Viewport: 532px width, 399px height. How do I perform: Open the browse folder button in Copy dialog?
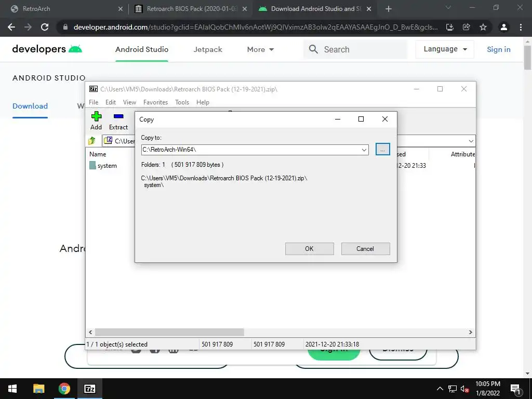383,149
